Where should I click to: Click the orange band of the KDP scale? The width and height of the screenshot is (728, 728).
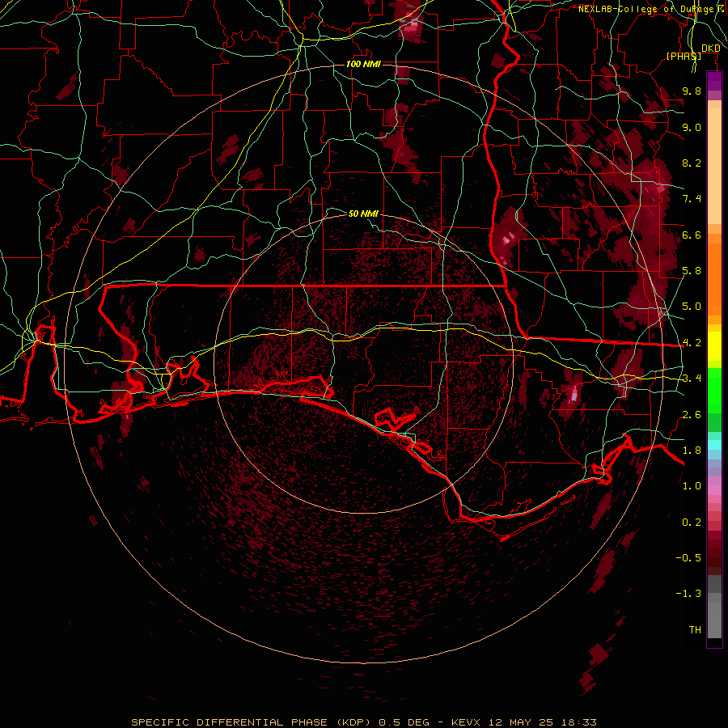(714, 274)
